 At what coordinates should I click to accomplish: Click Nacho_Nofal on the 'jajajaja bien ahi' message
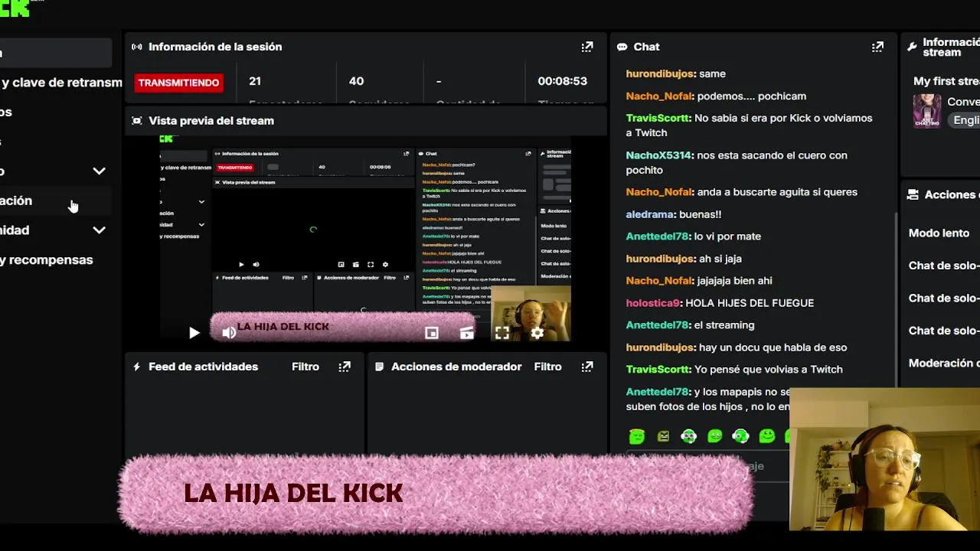pos(659,281)
